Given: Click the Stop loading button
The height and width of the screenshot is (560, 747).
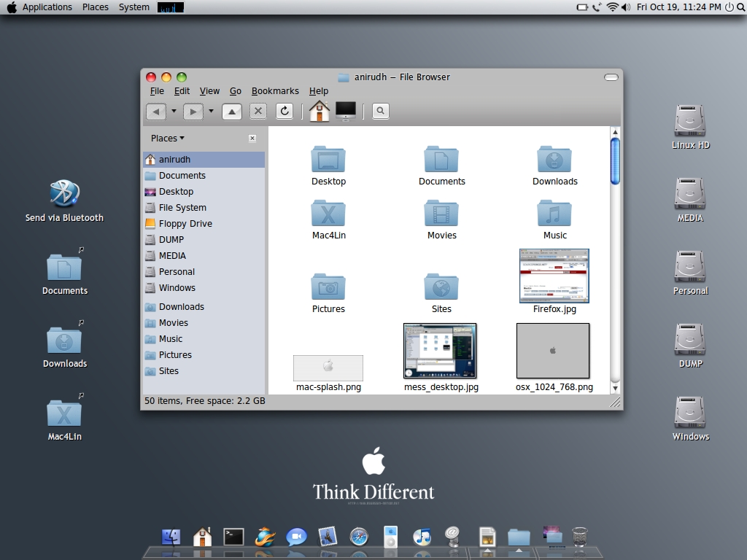Looking at the screenshot, I should tap(258, 112).
